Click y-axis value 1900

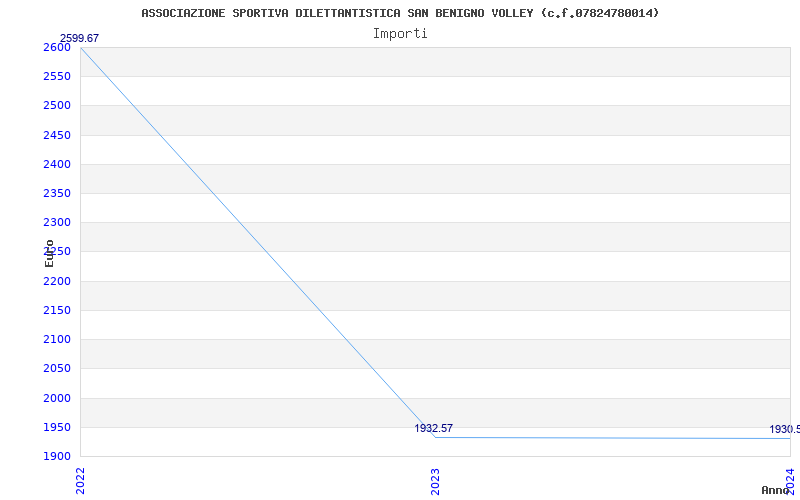(57, 456)
